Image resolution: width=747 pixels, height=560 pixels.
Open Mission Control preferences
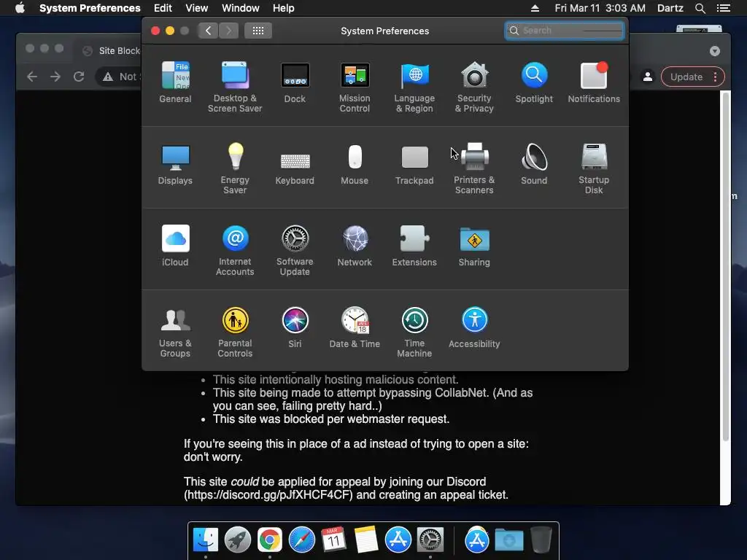355,87
